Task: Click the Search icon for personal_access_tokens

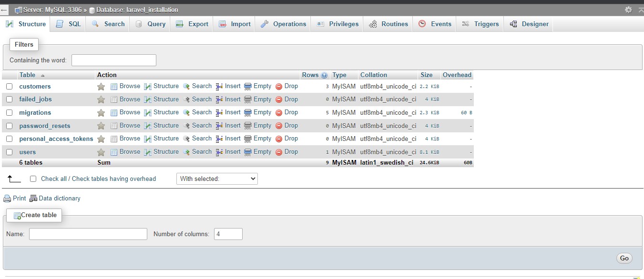Action: tap(186, 139)
